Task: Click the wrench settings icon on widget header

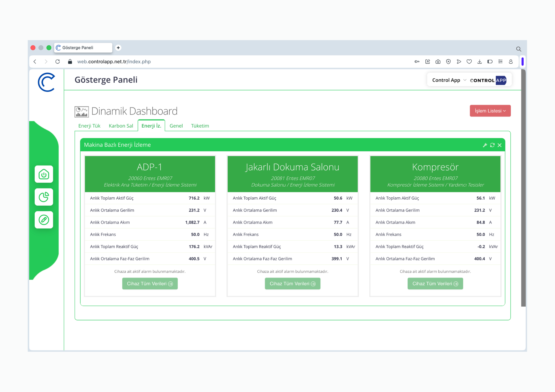Action: (x=485, y=145)
